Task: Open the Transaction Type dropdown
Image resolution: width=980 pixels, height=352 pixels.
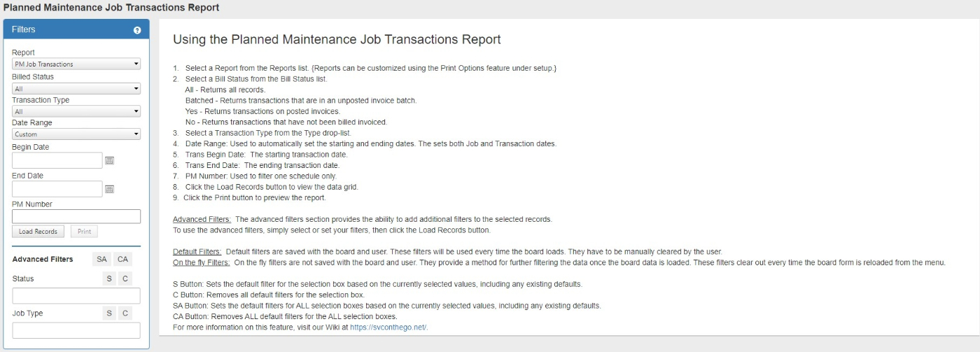Action: point(76,111)
